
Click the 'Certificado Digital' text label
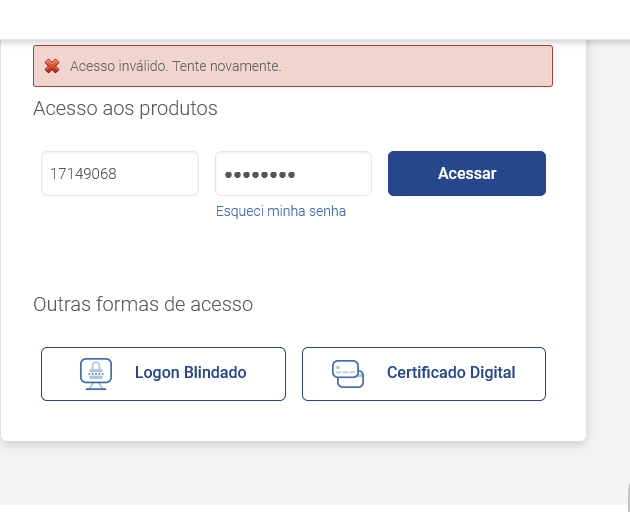[451, 373]
